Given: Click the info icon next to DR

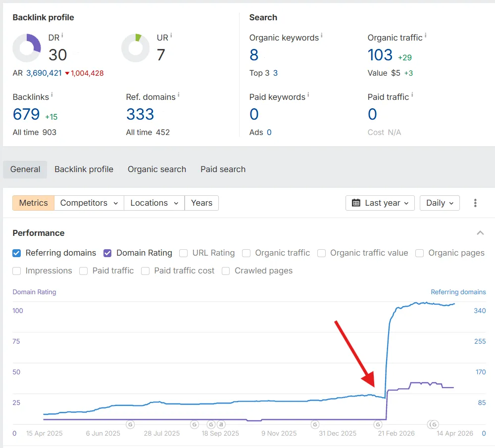Looking at the screenshot, I should coord(62,36).
